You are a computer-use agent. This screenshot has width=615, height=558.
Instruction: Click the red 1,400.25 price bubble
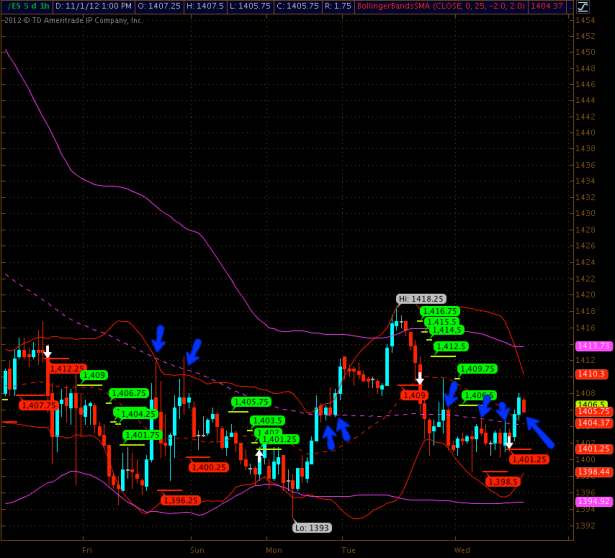click(208, 467)
